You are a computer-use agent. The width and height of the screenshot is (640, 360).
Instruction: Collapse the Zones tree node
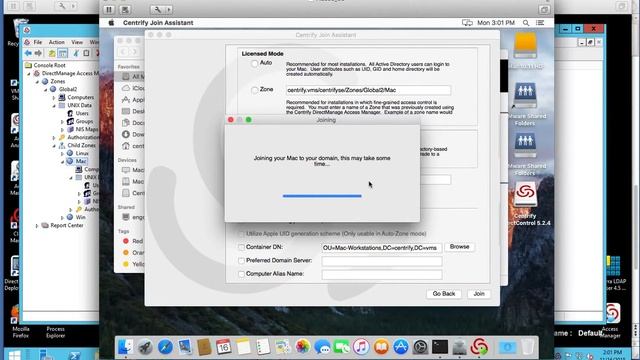pos(37,82)
